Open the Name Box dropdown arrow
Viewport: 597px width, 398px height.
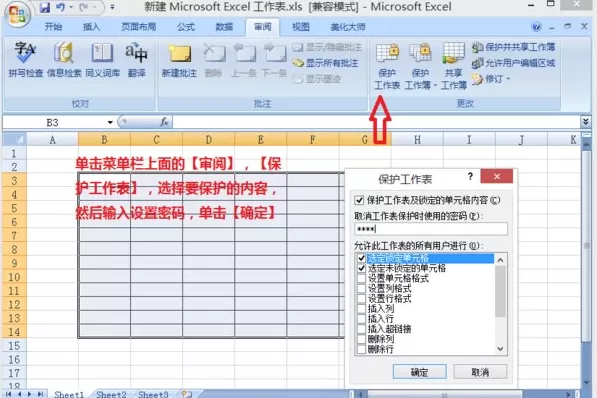click(x=110, y=122)
